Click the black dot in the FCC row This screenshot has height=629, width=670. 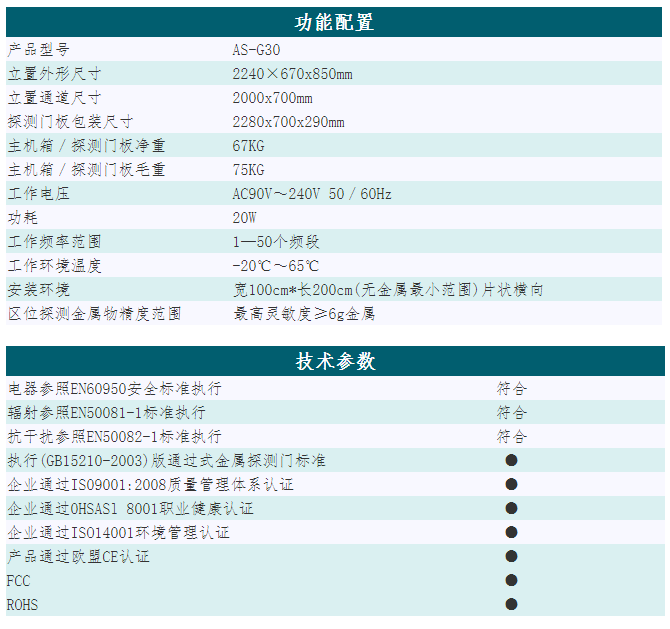[511, 580]
